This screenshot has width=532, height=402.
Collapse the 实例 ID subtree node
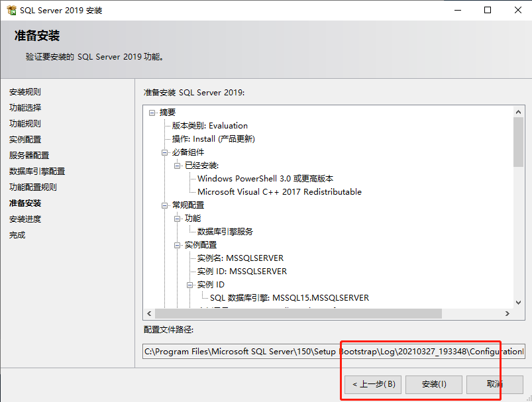pyautogui.click(x=190, y=285)
